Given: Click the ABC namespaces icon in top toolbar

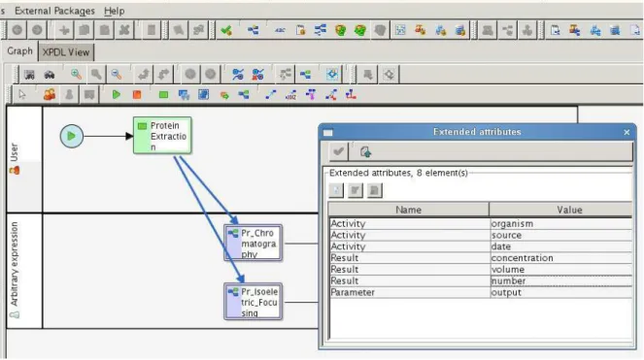Looking at the screenshot, I should tap(280, 30).
